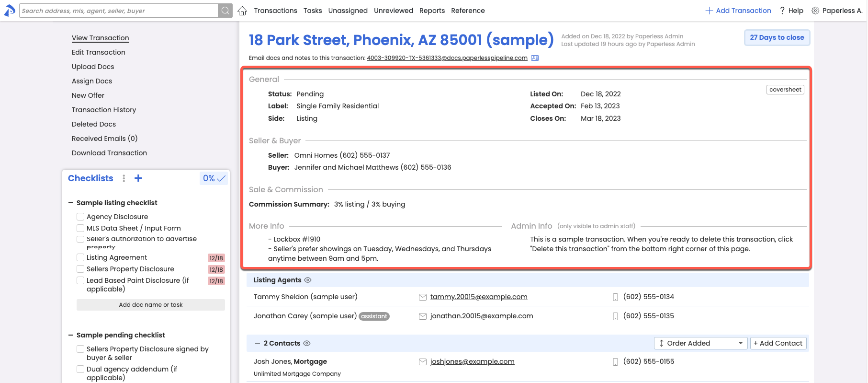Collapse the 2 Contacts section

258,343
